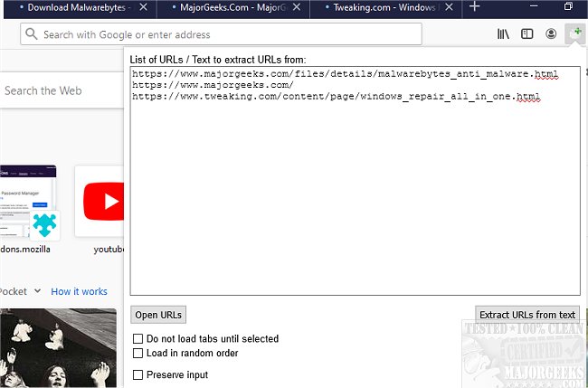This screenshot has height=388, width=588.
Task: Enable Do not load tabs until selected
Action: (138, 338)
